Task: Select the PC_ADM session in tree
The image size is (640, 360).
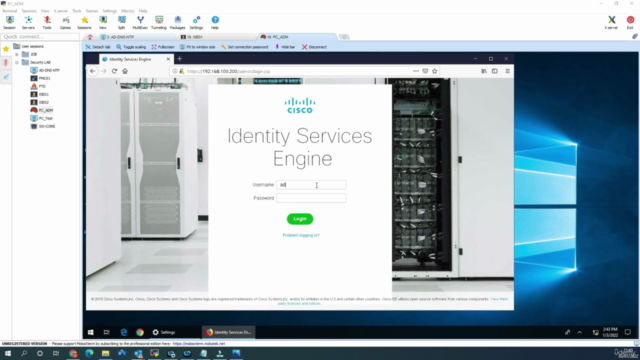Action: [x=42, y=110]
